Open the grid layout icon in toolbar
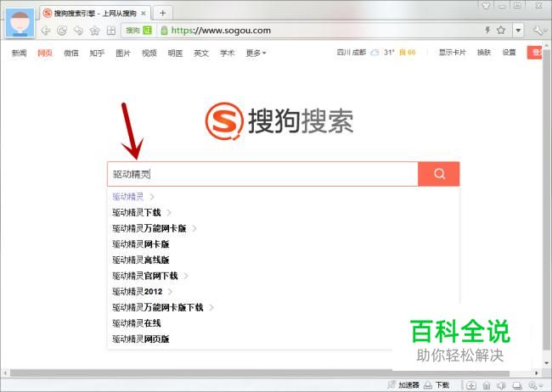 pos(111,31)
